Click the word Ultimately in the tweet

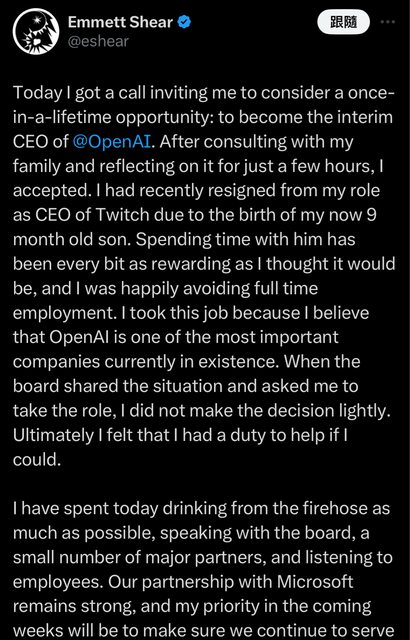53,436
